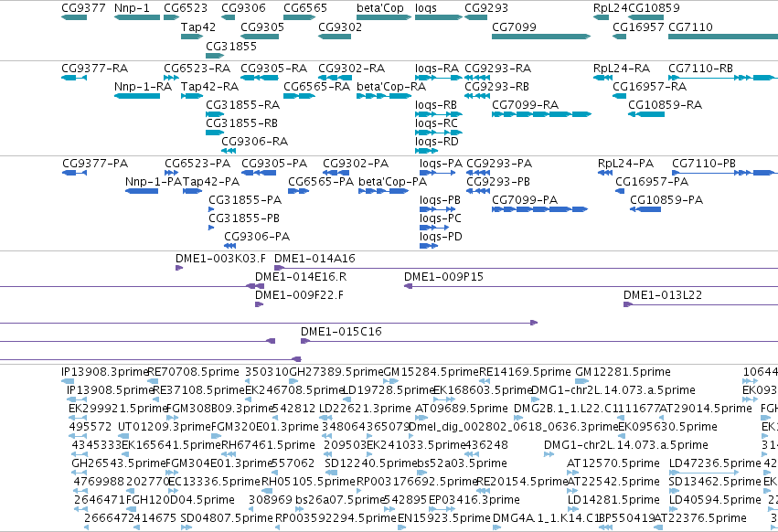Screen dimensions: 778x532
Task: Select the Tap42-RA transcript
Action: 192,96
